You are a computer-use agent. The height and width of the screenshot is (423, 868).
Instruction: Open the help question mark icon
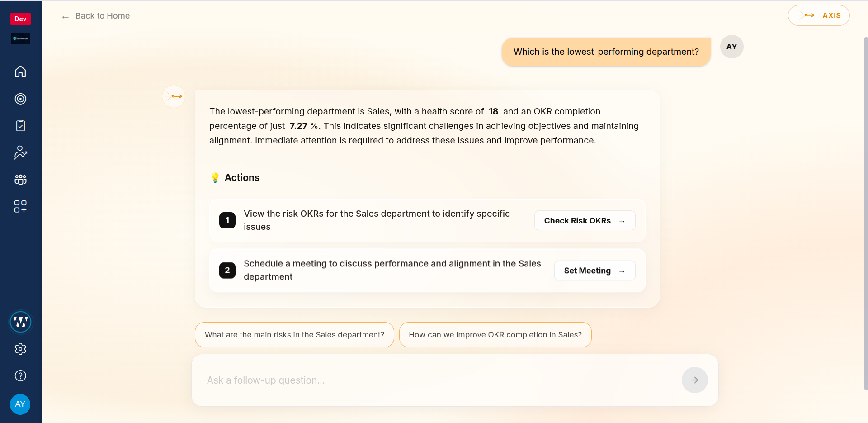pos(20,375)
